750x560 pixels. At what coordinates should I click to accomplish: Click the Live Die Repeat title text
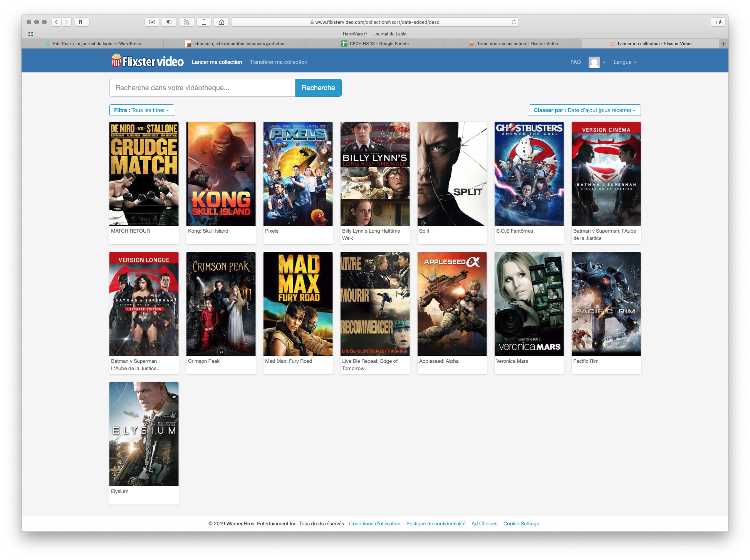click(x=370, y=365)
